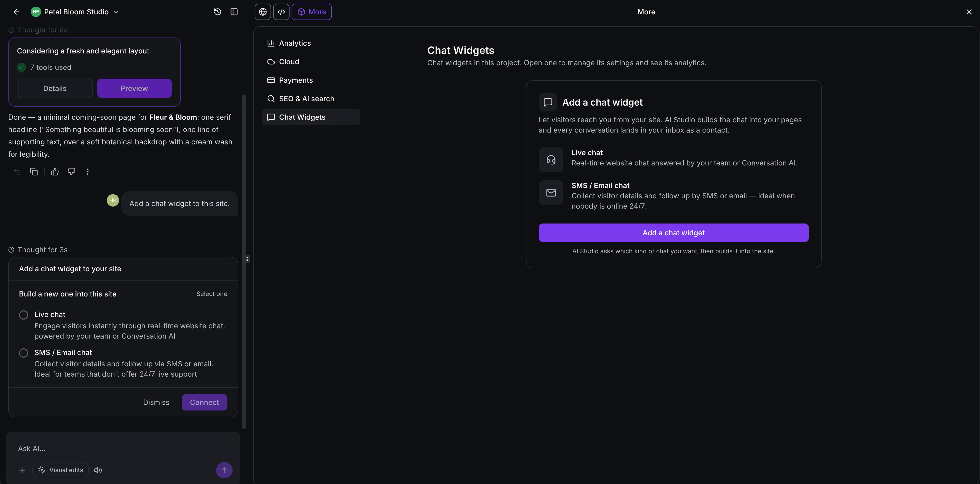Expand the Petal Bloom Studio project dropdown
Image resolution: width=980 pixels, height=484 pixels.
point(117,12)
